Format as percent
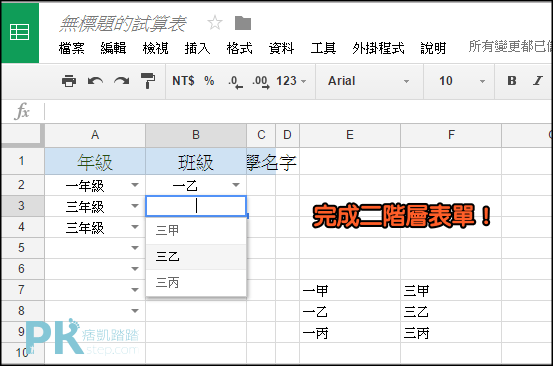Image resolution: width=553 pixels, height=366 pixels. 209,81
